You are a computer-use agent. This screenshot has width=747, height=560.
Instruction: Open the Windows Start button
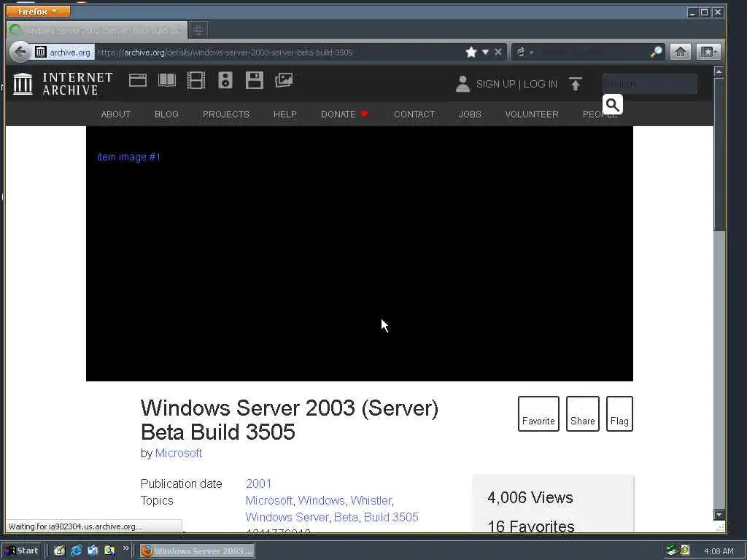pyautogui.click(x=22, y=551)
